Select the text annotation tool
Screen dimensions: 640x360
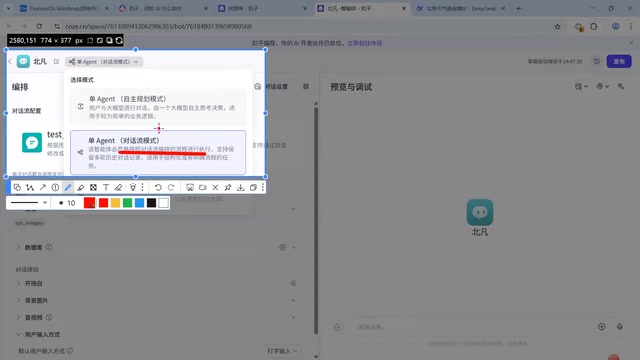106,187
